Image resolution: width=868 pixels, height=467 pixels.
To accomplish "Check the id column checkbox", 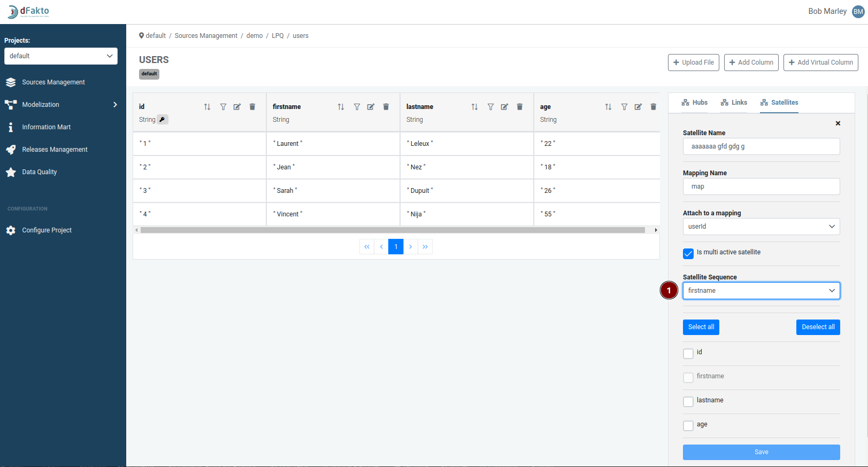I will [x=688, y=354].
